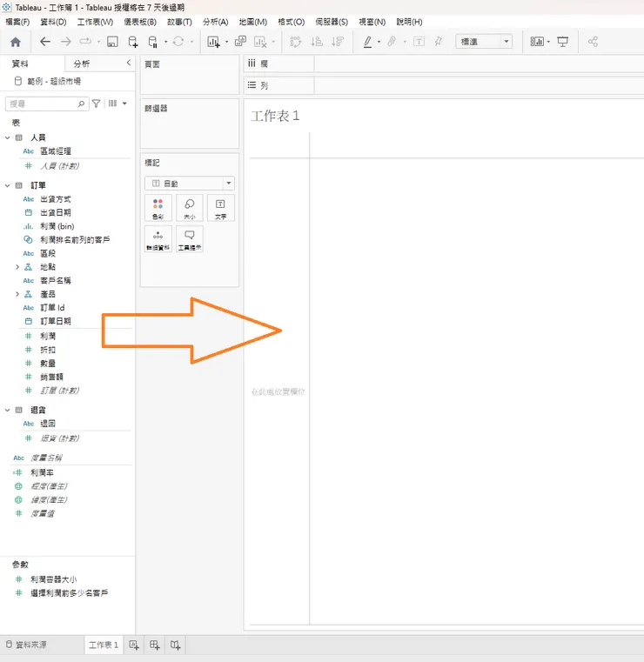Click the refresh data icon
Screen dimensions: 644x662
(178, 42)
